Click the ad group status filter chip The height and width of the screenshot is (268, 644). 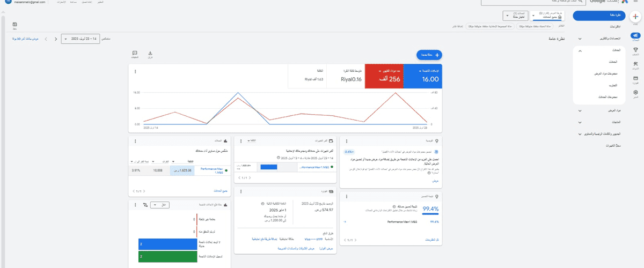[491, 26]
